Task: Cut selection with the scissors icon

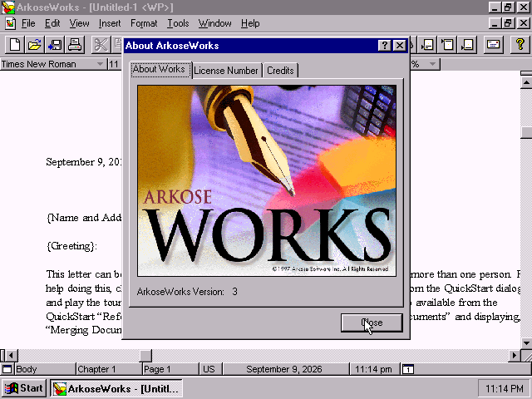Action: (101, 44)
